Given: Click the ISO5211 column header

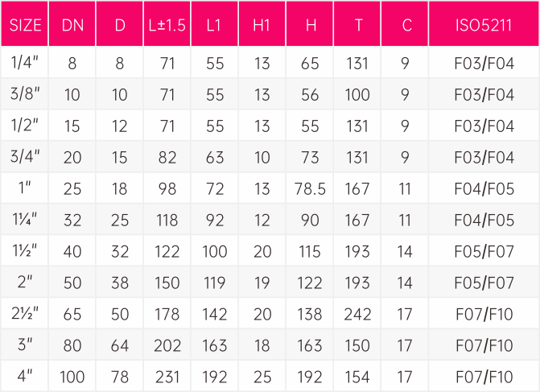Looking at the screenshot, I should [x=484, y=23].
